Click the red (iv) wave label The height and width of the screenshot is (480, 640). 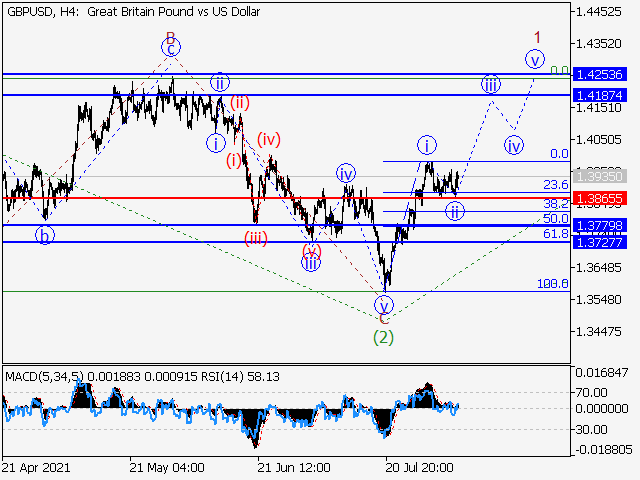[269, 140]
